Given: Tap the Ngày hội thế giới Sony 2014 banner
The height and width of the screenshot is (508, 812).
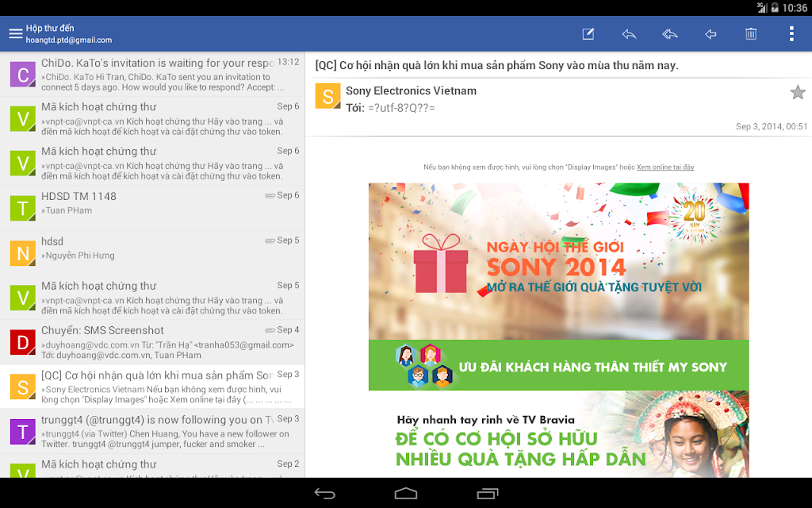Looking at the screenshot, I should (x=559, y=261).
